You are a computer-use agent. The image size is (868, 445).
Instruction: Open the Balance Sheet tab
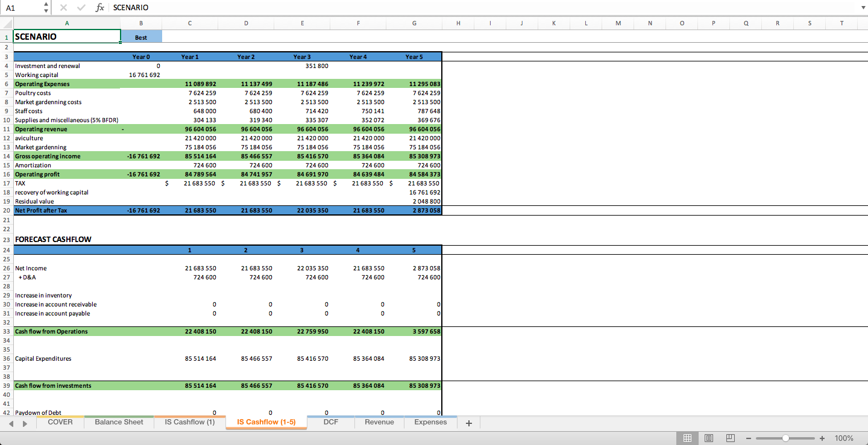(119, 422)
